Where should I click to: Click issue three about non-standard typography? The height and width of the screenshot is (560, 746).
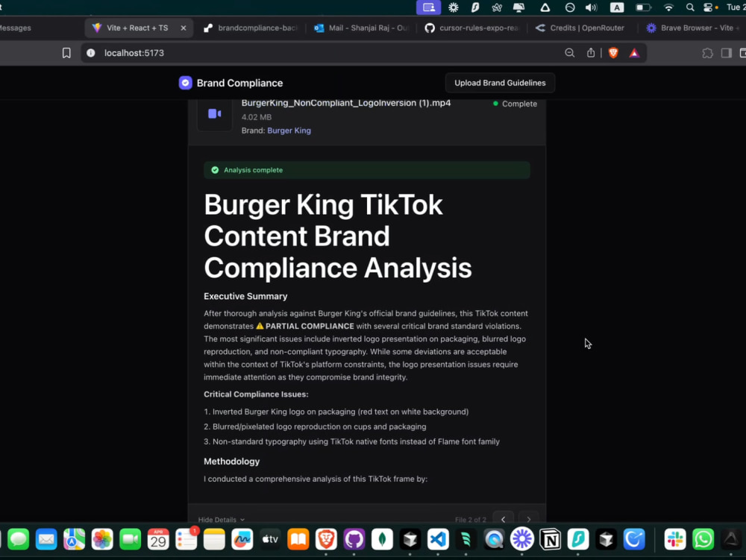(x=351, y=441)
